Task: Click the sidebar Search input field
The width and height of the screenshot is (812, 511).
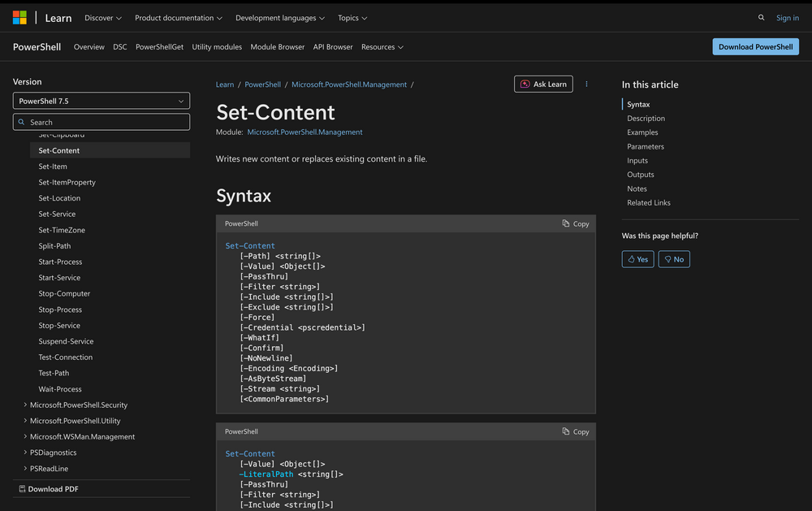Action: [101, 122]
